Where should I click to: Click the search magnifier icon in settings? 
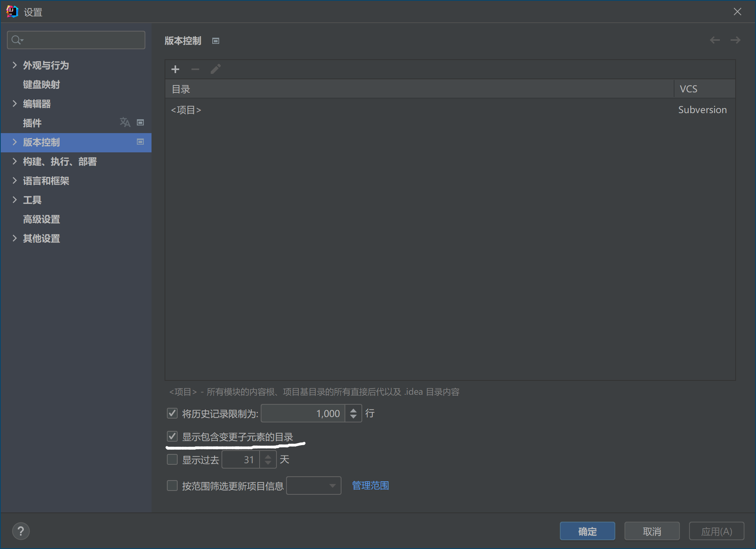point(17,40)
